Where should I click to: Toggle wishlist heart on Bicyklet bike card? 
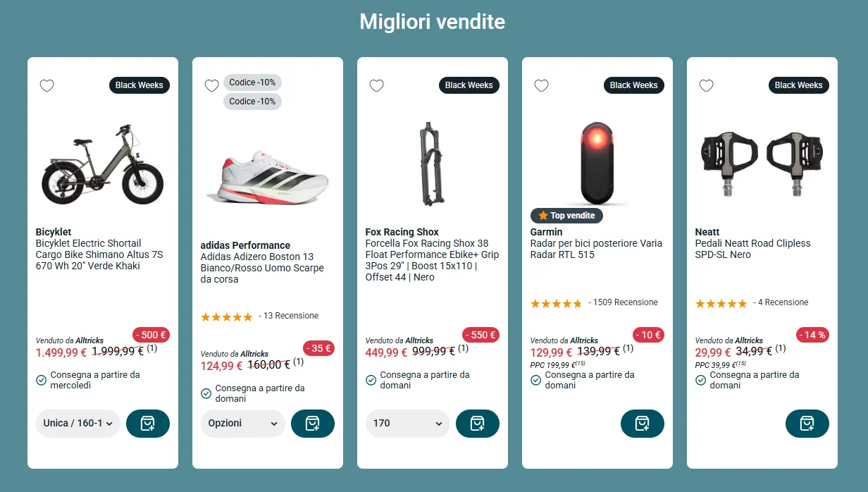point(46,86)
